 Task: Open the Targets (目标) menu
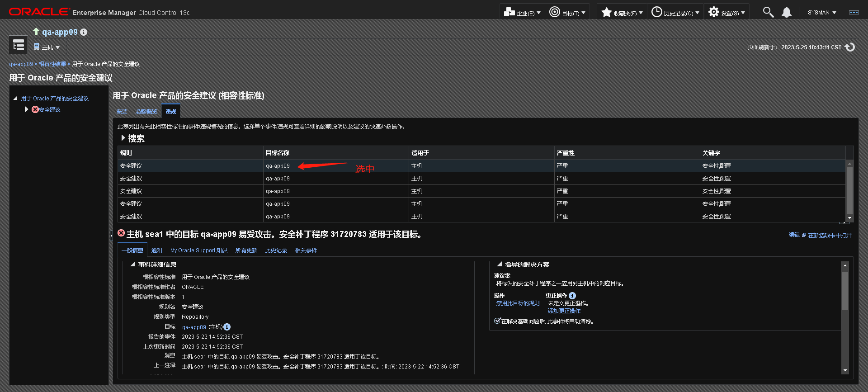pyautogui.click(x=567, y=12)
